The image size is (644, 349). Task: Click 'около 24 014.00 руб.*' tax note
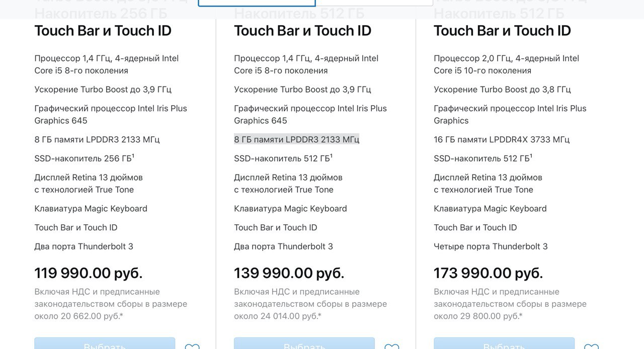pos(278,316)
